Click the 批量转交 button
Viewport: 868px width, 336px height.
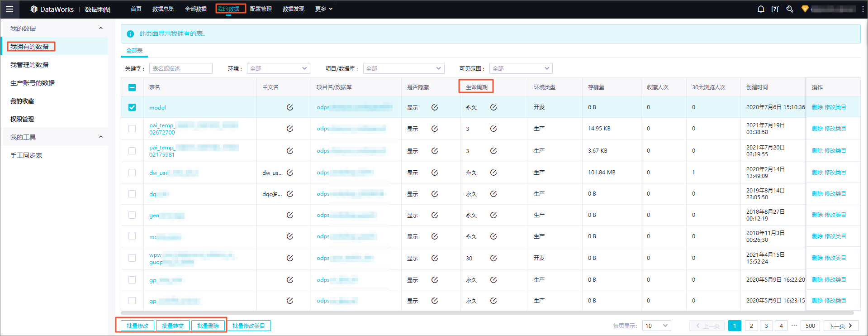point(173,326)
